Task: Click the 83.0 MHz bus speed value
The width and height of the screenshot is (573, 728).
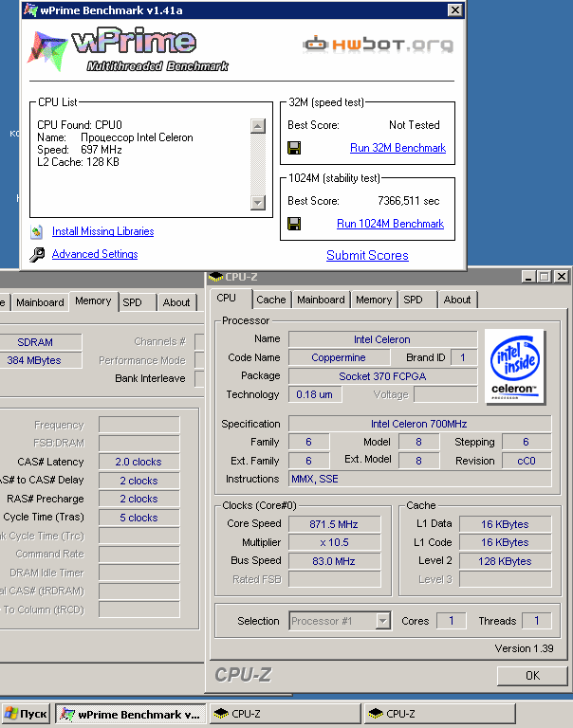Action: click(334, 561)
